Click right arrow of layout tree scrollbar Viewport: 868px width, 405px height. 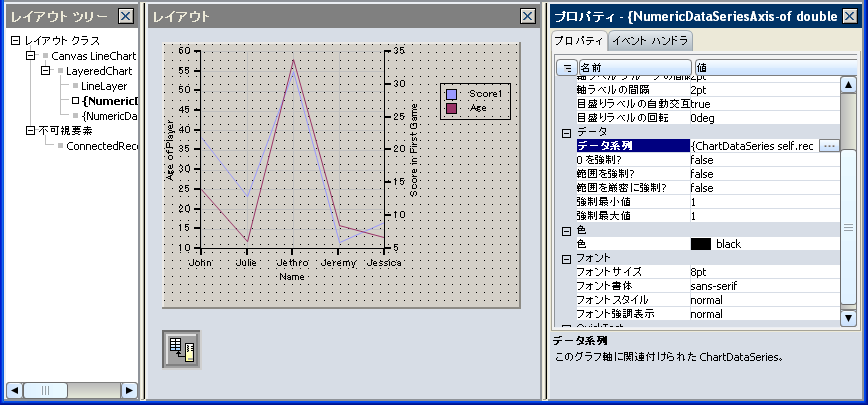pyautogui.click(x=129, y=390)
